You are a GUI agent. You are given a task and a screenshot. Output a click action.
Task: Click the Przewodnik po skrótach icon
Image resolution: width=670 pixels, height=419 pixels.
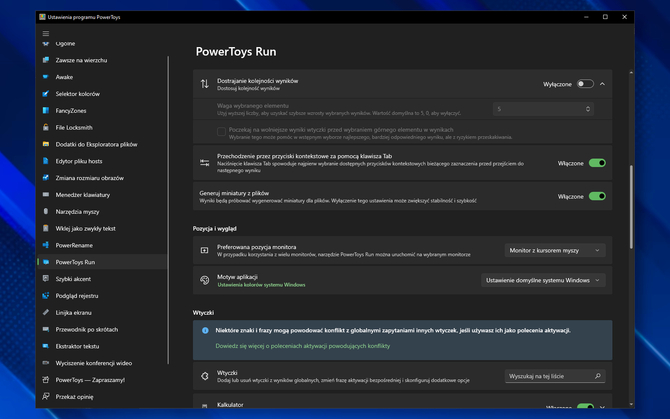pos(46,329)
